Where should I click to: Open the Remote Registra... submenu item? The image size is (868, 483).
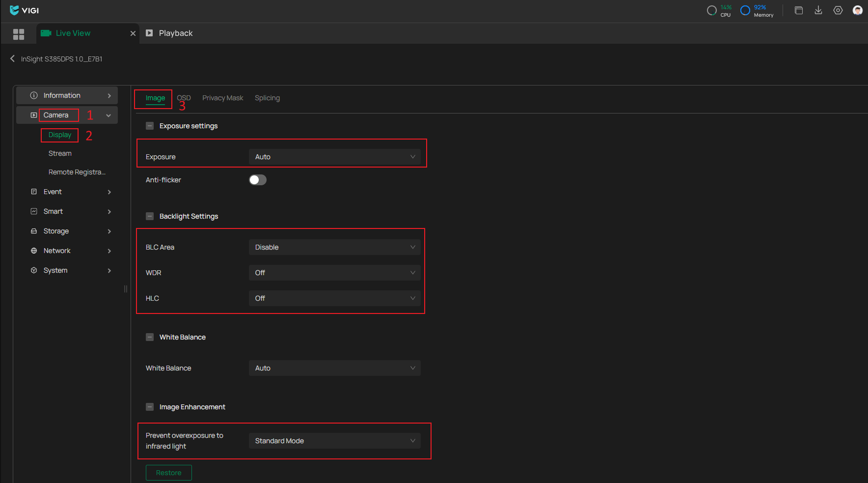[x=77, y=172]
